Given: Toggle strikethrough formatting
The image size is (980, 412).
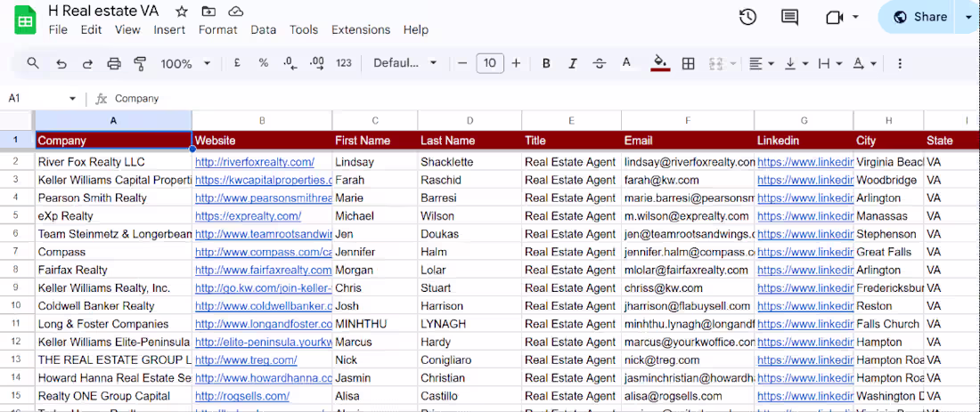Looking at the screenshot, I should click(600, 63).
